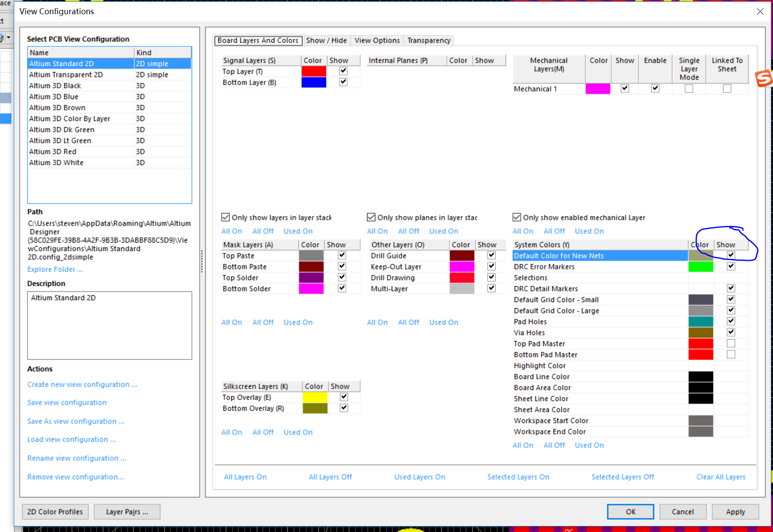Viewport: 773px width, 532px height.
Task: Enable Single Layer Mode for Mechanical 1
Action: tap(689, 88)
